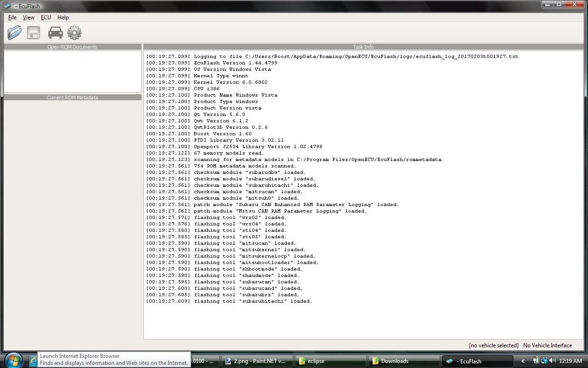The image size is (588, 368).
Task: Click the Open ROM folder icon
Action: (x=15, y=33)
